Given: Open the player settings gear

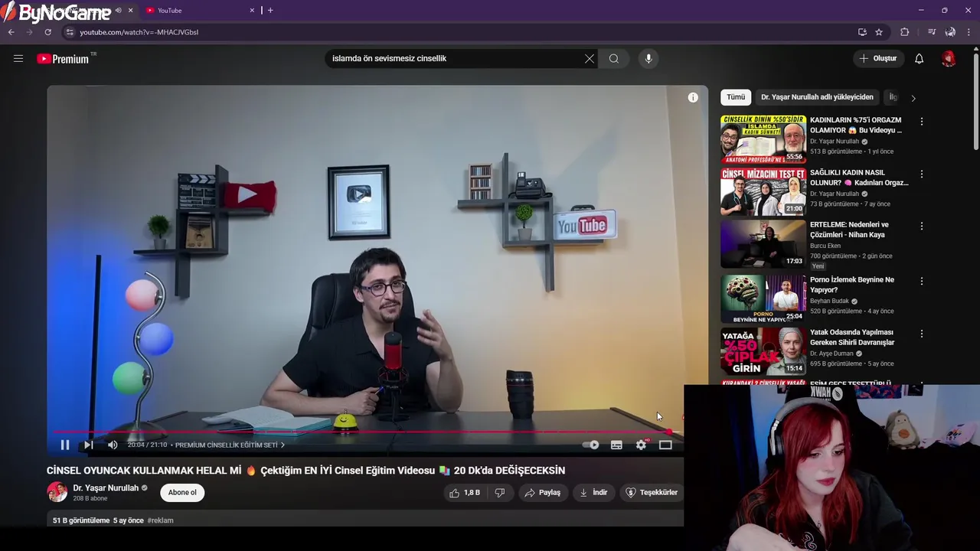Looking at the screenshot, I should click(642, 445).
